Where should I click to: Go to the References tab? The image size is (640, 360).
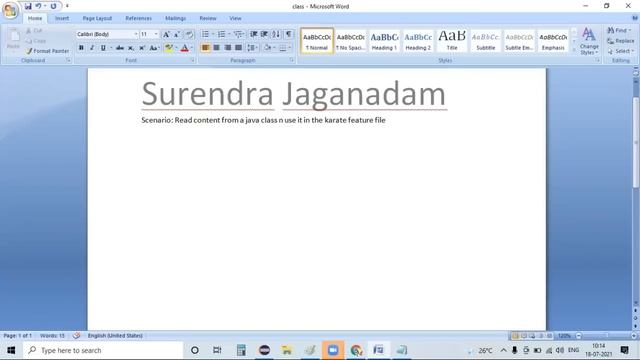click(x=138, y=18)
